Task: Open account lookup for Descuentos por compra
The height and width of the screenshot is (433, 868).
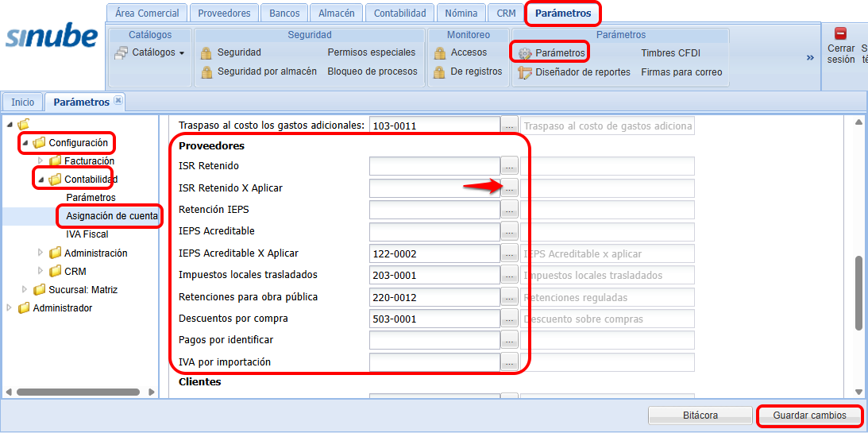Action: coord(509,319)
